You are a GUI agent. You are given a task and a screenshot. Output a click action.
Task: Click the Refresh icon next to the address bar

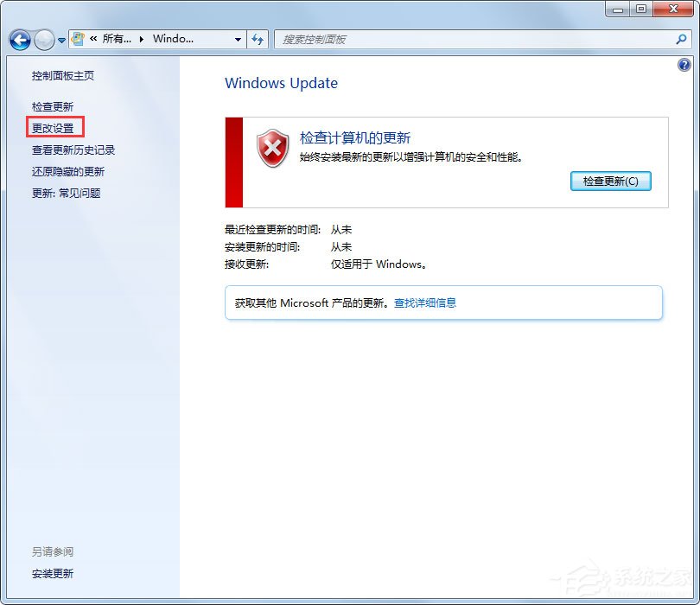(x=258, y=39)
